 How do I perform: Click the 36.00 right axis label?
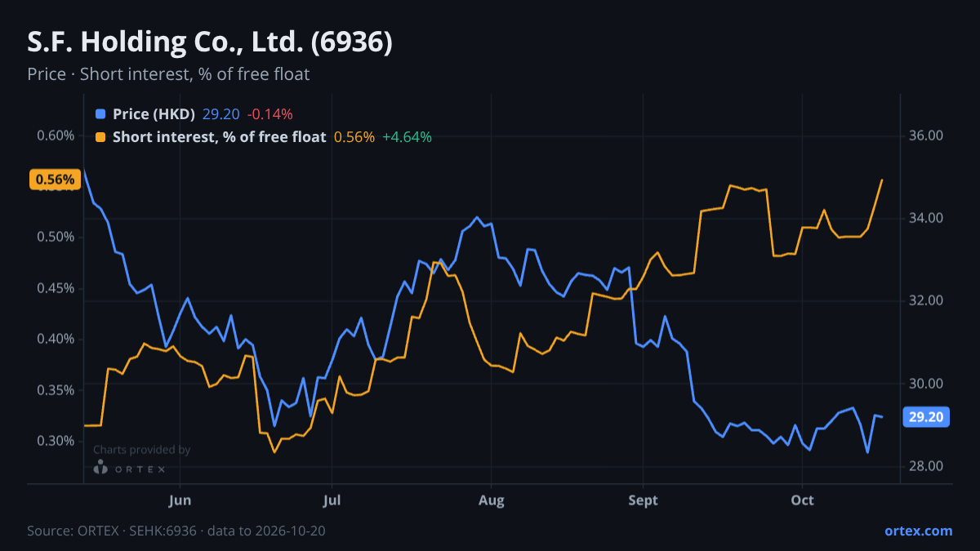click(926, 136)
